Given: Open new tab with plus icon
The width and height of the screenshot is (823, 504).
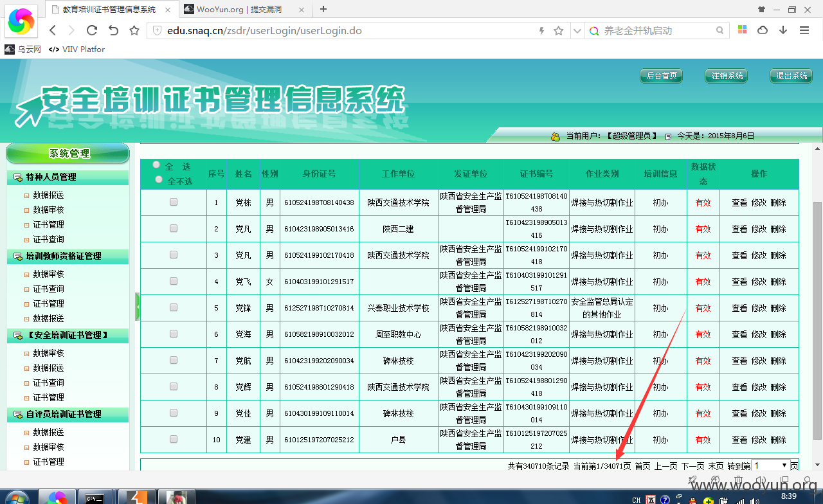Looking at the screenshot, I should (x=323, y=9).
